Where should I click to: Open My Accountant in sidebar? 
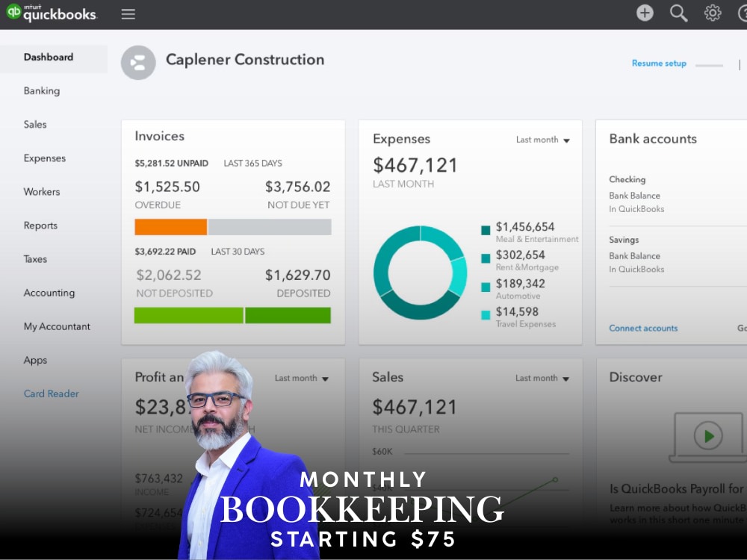click(57, 327)
